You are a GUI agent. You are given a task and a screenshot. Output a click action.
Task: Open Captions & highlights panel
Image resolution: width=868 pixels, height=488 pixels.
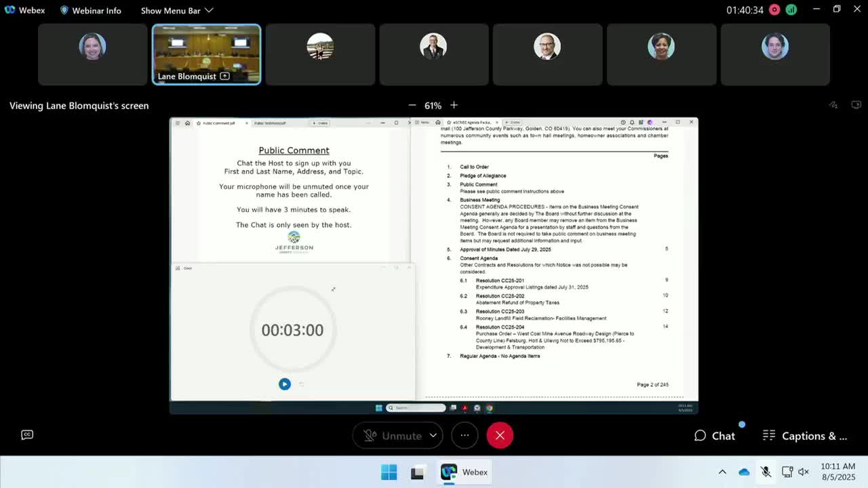(805, 436)
